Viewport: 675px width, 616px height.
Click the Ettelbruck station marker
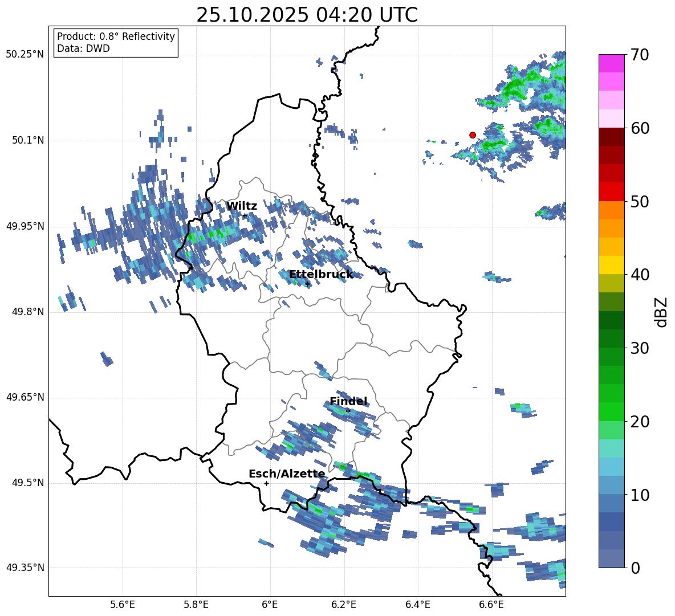307,284
